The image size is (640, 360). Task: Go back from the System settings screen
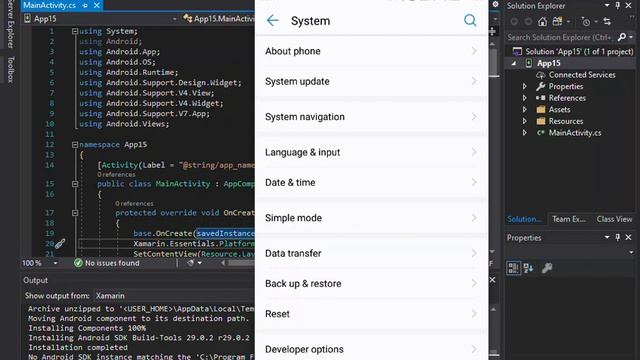272,20
